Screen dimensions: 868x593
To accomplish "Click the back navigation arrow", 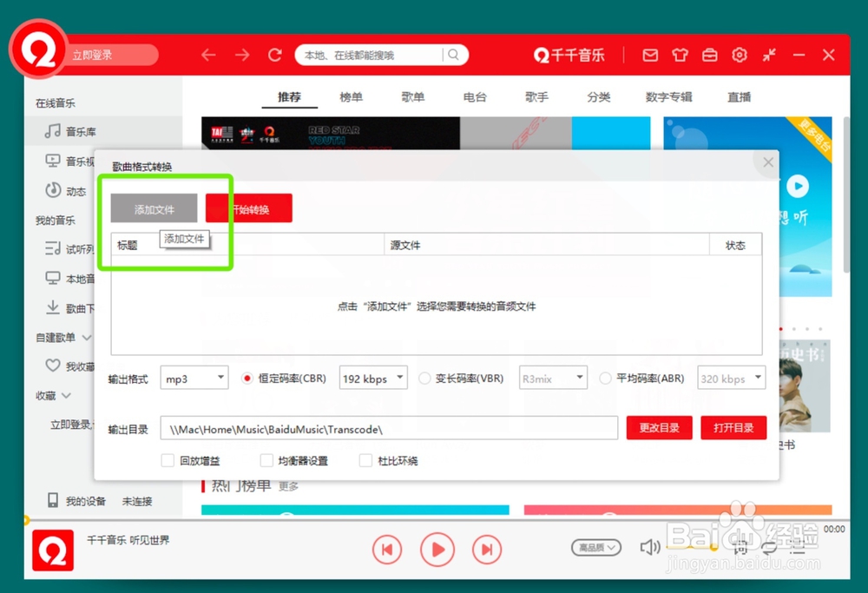I will pyautogui.click(x=208, y=55).
